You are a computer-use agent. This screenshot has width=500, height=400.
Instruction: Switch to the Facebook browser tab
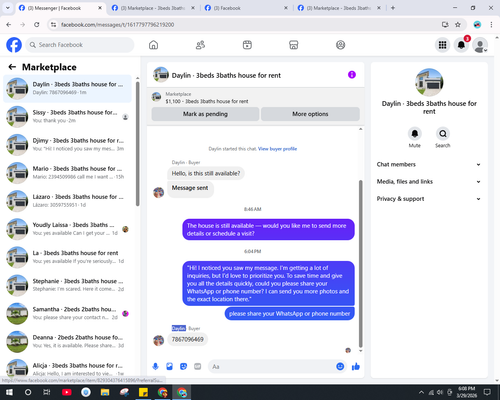[246, 8]
